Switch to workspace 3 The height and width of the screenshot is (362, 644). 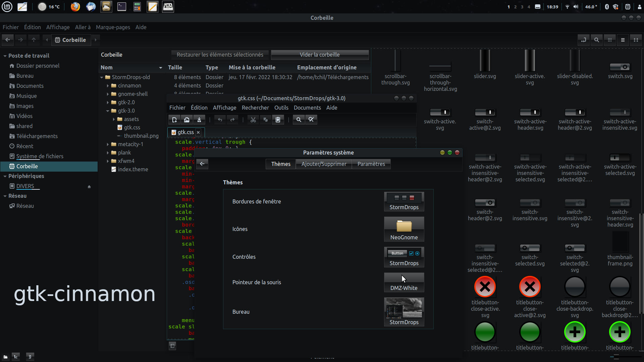[522, 7]
